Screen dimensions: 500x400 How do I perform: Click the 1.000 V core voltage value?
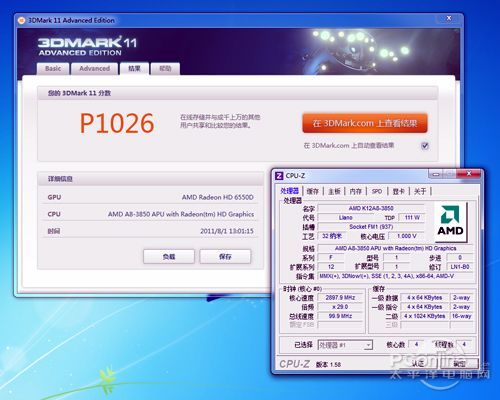(407, 236)
